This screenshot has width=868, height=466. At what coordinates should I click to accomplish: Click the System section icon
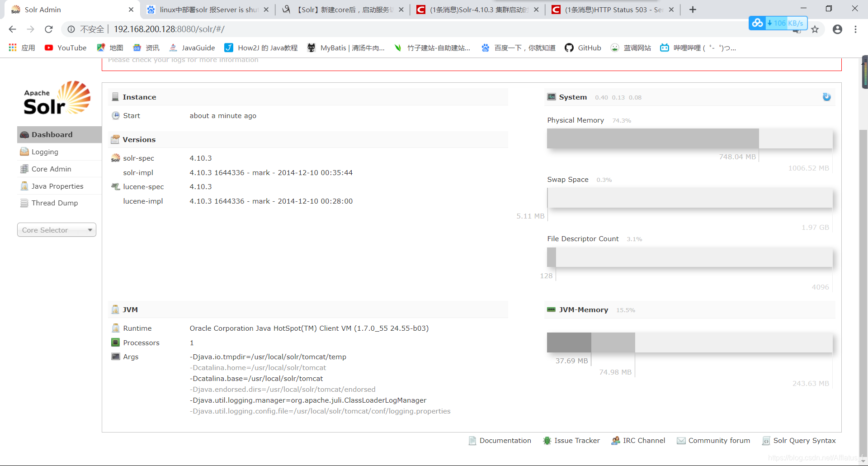coord(552,97)
